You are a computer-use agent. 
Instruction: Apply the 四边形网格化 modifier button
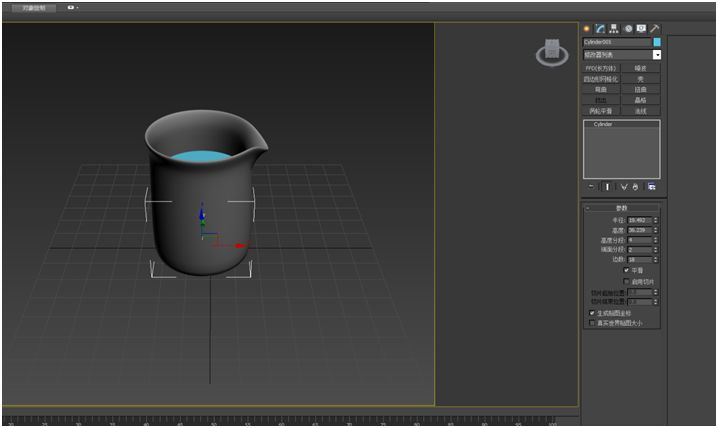click(601, 79)
